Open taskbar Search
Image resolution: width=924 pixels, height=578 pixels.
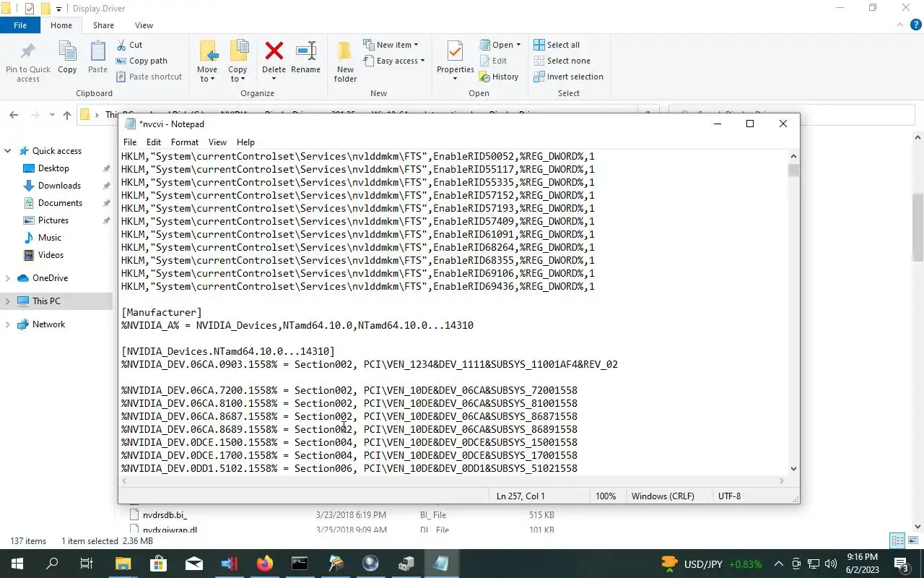pos(52,564)
